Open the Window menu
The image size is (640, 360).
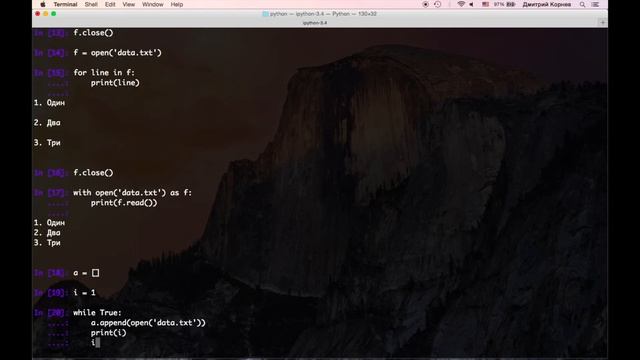click(153, 4)
